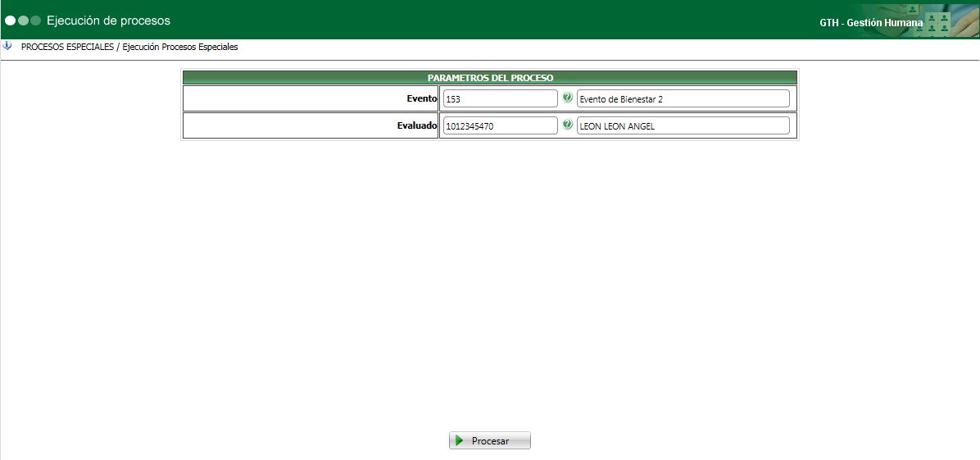Click the GTH - Gestión Humana text
The height and width of the screenshot is (460, 980).
click(x=871, y=22)
